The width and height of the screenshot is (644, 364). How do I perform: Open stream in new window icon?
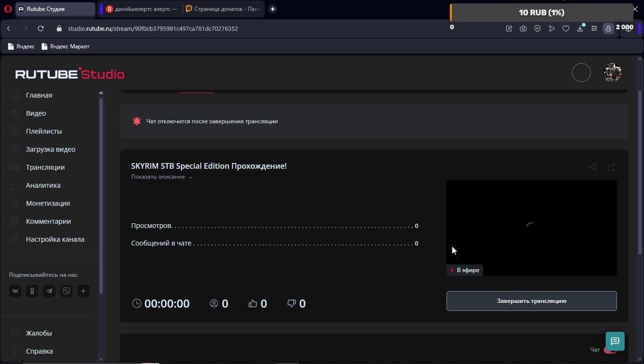pos(611,167)
